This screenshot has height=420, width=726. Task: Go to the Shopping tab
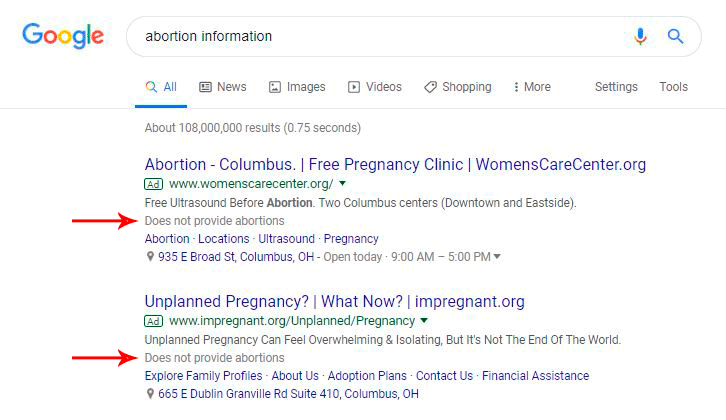[x=457, y=87]
